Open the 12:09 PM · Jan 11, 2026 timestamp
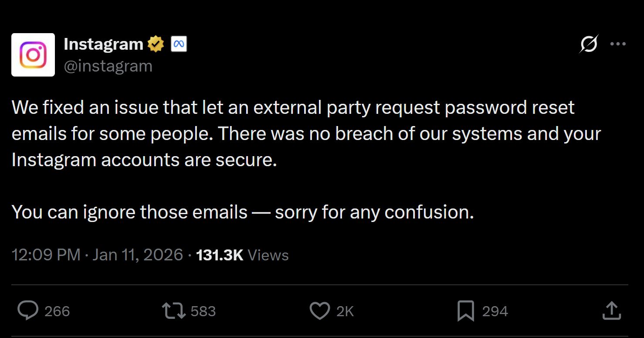The width and height of the screenshot is (644, 338). [97, 255]
